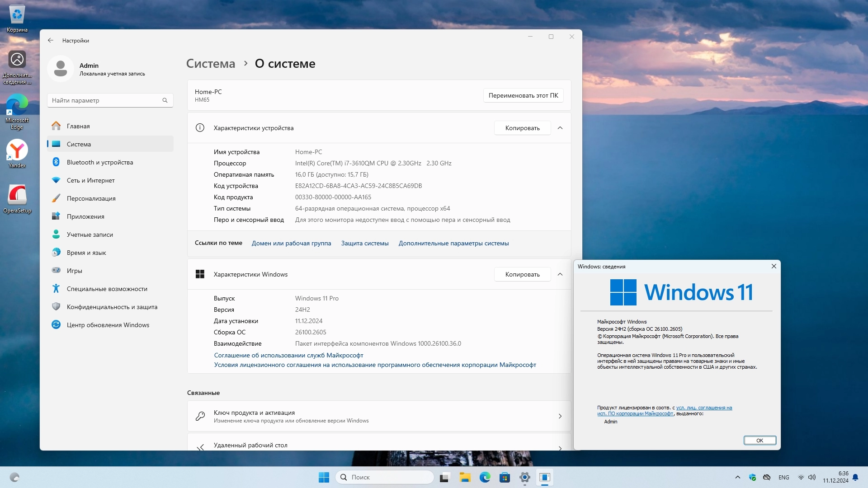Collapse the Характеристики устройства section
Image resolution: width=868 pixels, height=488 pixels.
[560, 128]
